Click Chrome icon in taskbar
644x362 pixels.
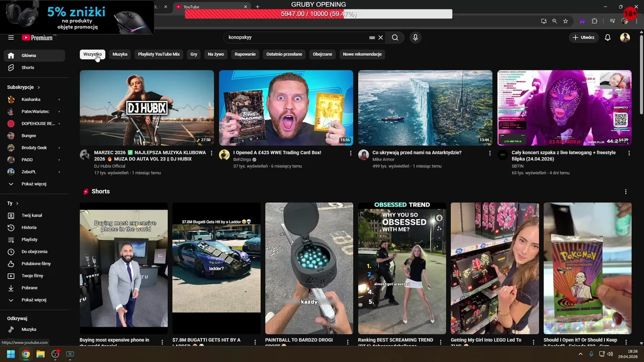[x=26, y=354]
